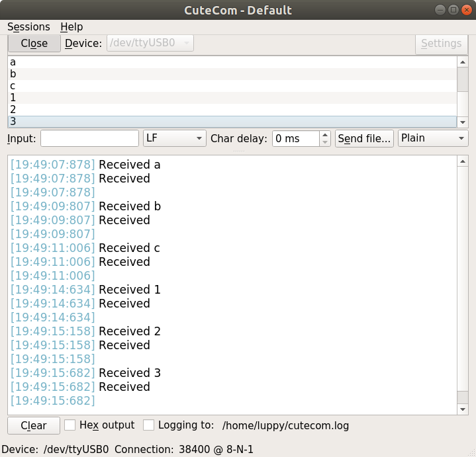Select history entry 'a'

coord(232,62)
